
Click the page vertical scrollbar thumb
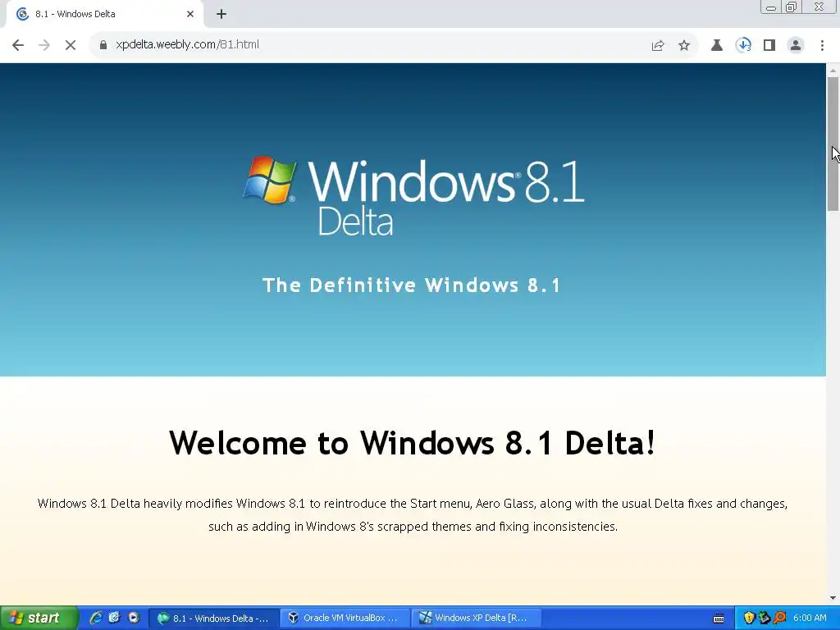click(833, 144)
